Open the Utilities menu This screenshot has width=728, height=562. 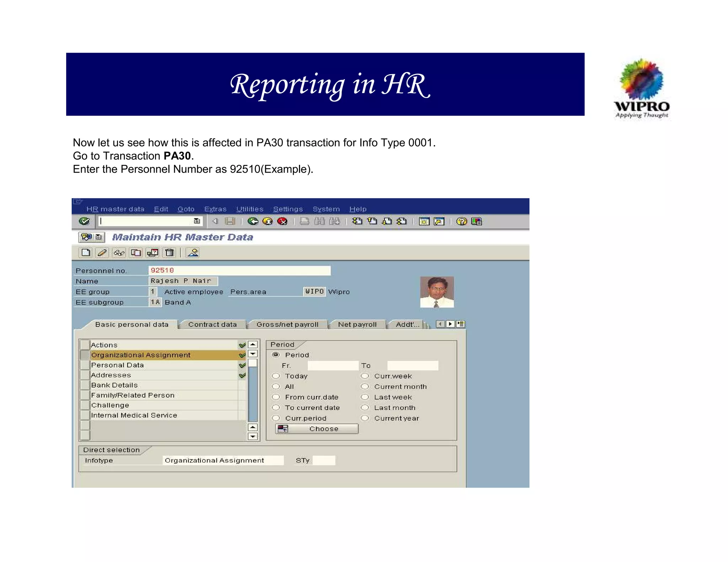click(x=250, y=209)
